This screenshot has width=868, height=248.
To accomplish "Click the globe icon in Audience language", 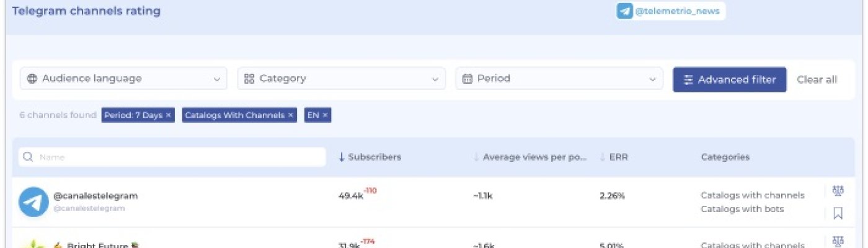I will tap(32, 79).
